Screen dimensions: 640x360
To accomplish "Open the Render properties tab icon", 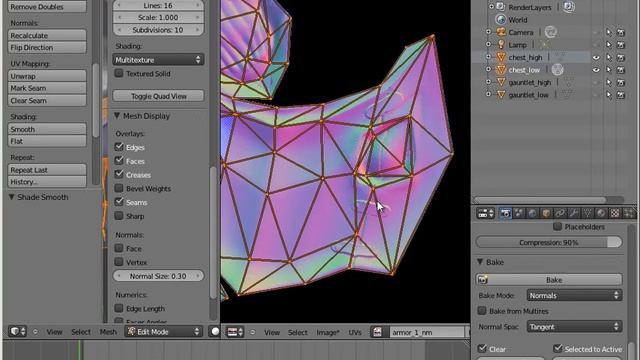I will coord(505,213).
